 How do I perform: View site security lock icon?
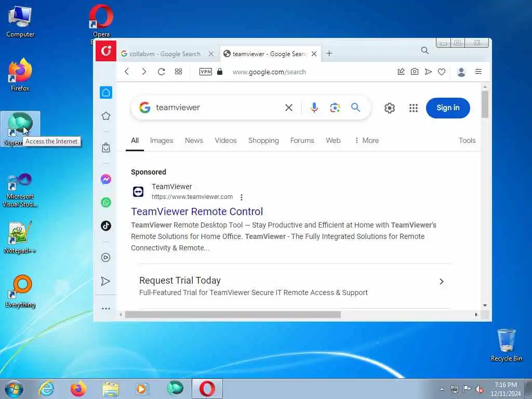click(x=220, y=72)
